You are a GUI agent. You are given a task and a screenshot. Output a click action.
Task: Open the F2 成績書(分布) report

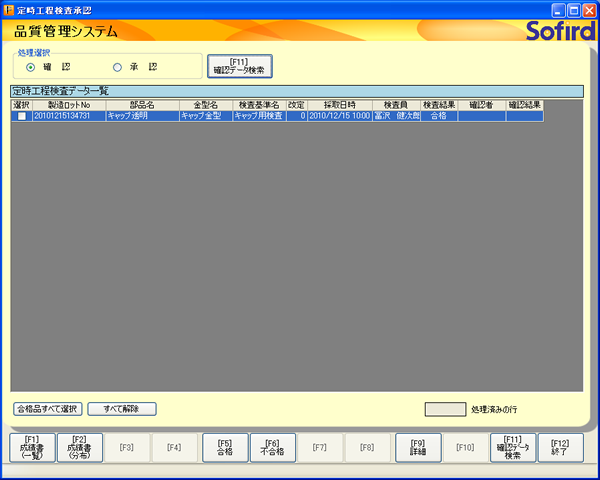pos(80,446)
